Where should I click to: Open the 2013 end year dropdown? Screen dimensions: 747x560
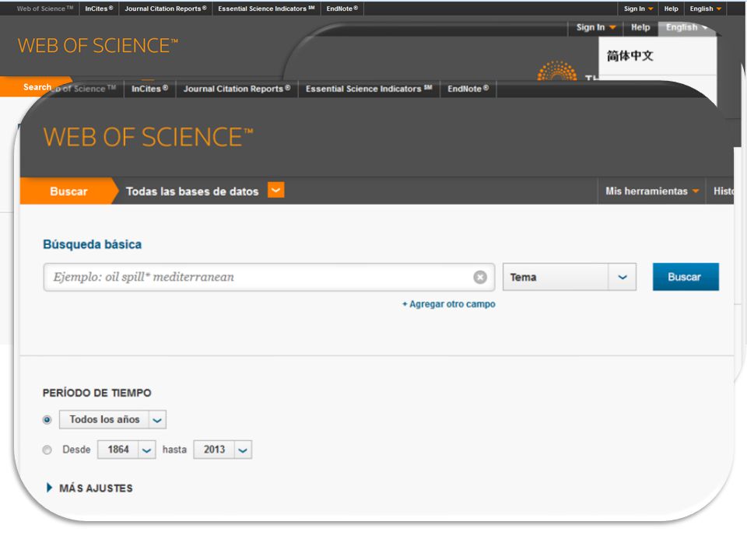pos(223,450)
